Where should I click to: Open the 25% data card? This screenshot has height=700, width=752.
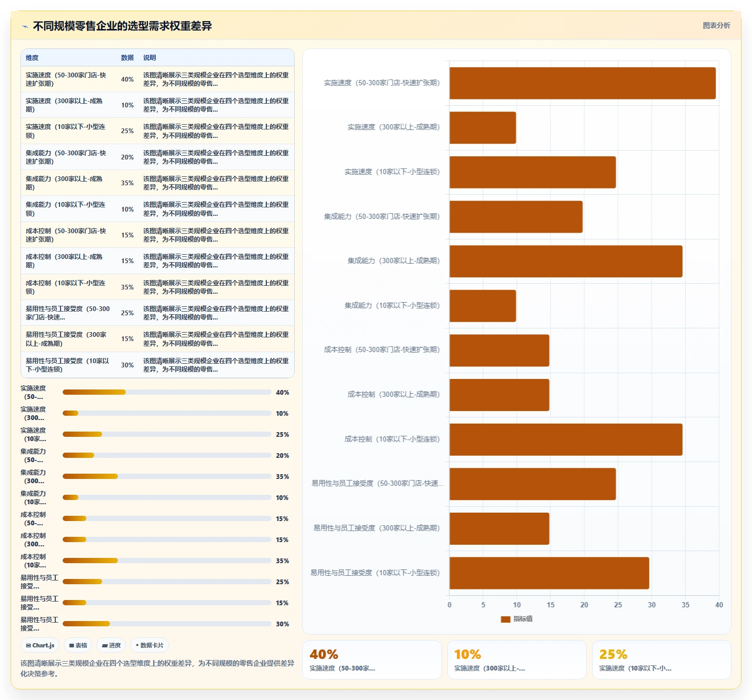661,660
